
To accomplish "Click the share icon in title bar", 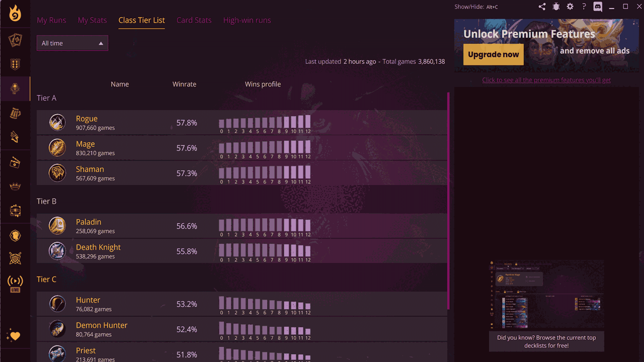I will tap(542, 7).
